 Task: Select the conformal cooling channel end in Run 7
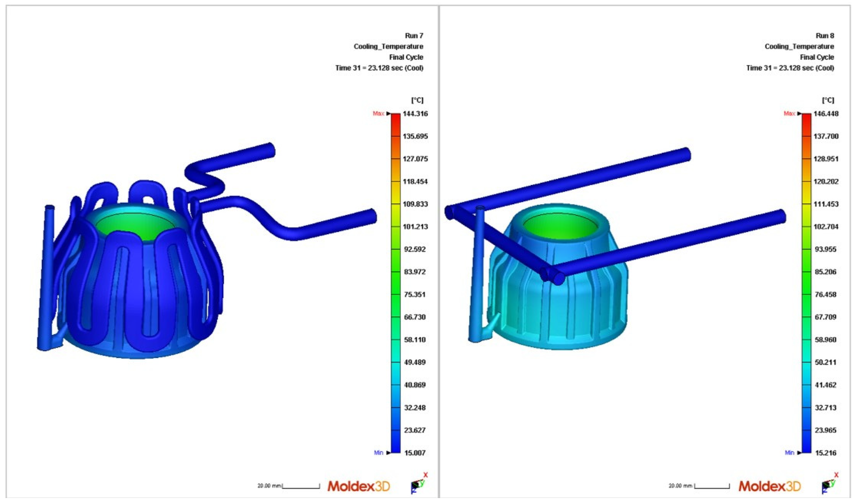coord(372,217)
